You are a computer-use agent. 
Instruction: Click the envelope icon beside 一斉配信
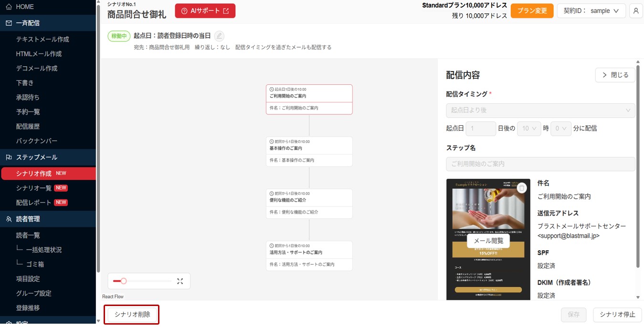(9, 23)
